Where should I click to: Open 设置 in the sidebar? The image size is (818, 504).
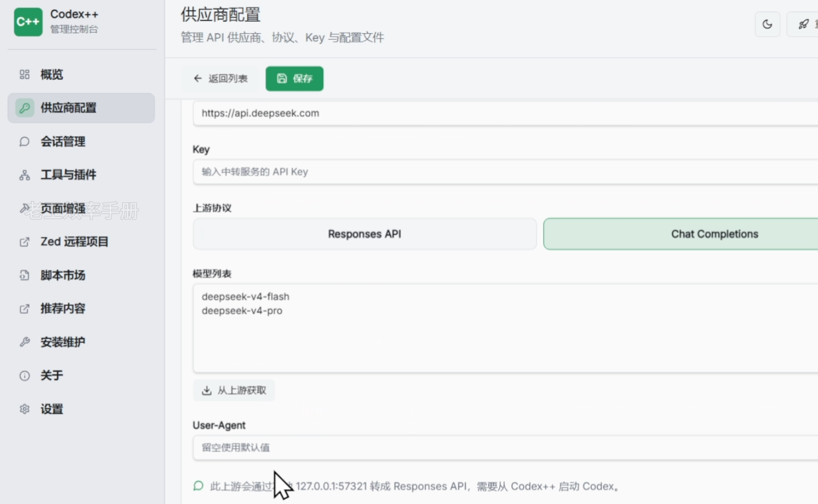pyautogui.click(x=81, y=409)
